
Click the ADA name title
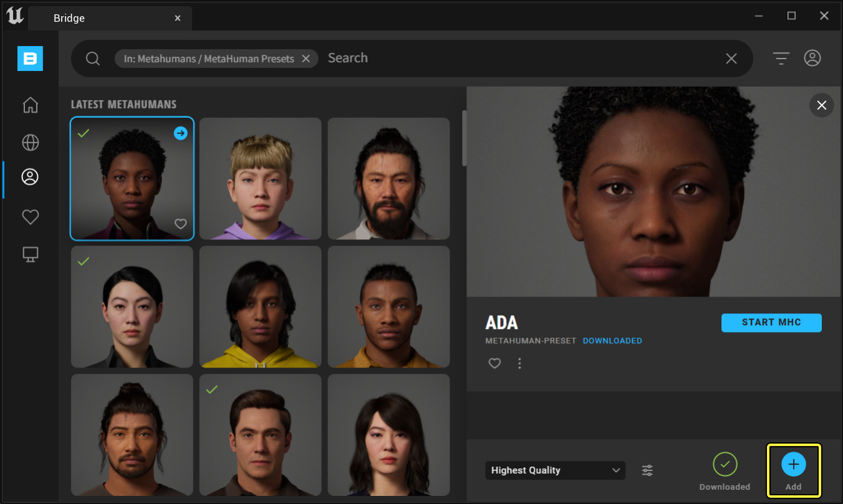(x=502, y=323)
